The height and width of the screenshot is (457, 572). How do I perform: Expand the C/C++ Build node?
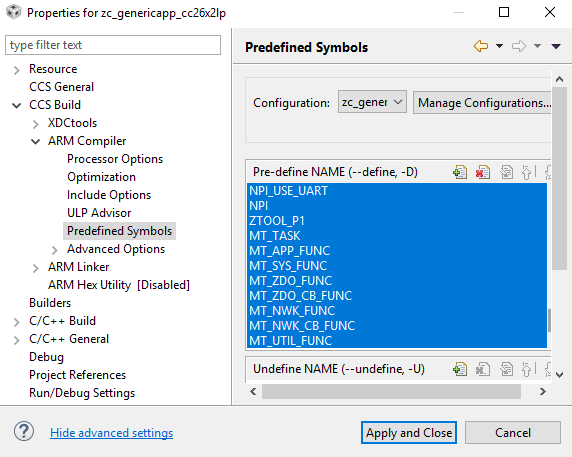[16, 322]
